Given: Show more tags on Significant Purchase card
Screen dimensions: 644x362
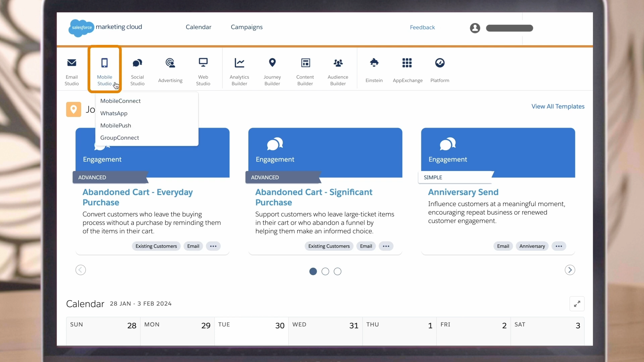Looking at the screenshot, I should 386,246.
